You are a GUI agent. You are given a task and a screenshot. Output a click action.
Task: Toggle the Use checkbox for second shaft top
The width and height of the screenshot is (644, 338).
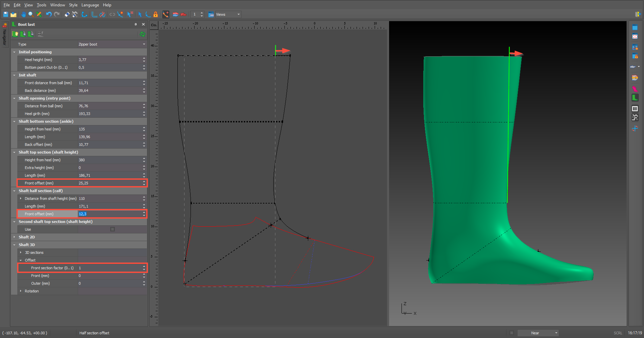113,229
